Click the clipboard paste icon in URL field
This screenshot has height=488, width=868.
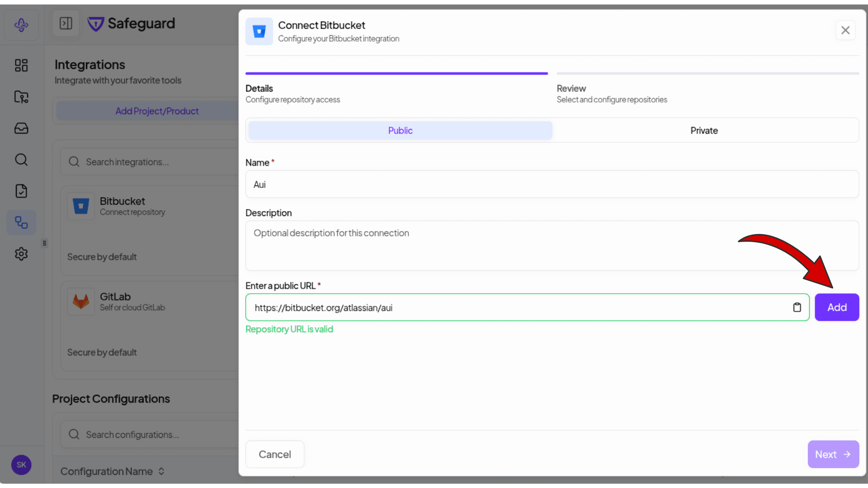[797, 307]
